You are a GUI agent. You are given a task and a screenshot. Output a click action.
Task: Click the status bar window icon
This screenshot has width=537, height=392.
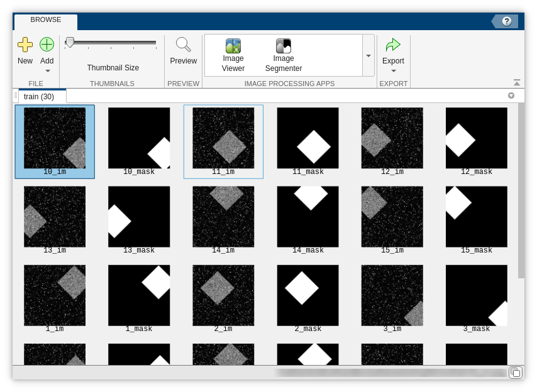click(515, 373)
